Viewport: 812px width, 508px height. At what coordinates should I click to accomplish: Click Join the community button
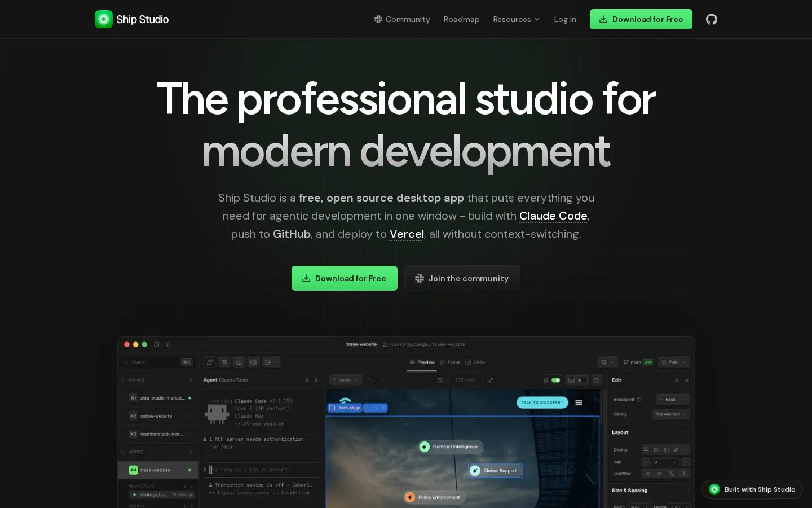[462, 278]
